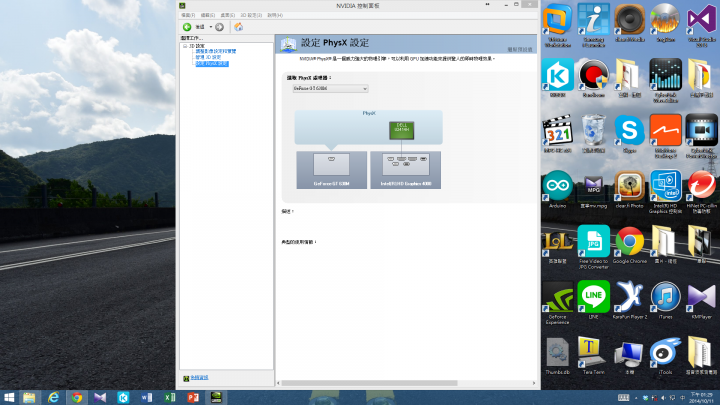Image resolution: width=720 pixels, height=405 pixels.
Task: Open Intel HD Graphics control panel shortcut
Action: pos(665,191)
